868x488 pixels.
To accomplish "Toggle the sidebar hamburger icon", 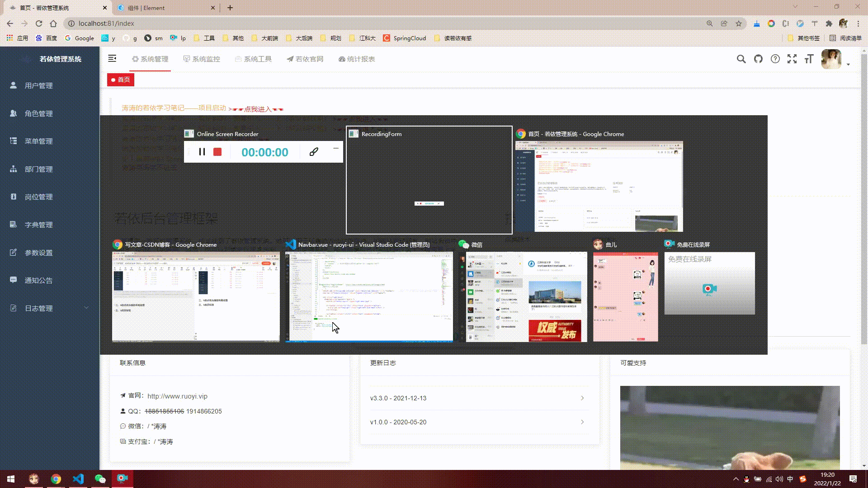I will click(112, 59).
